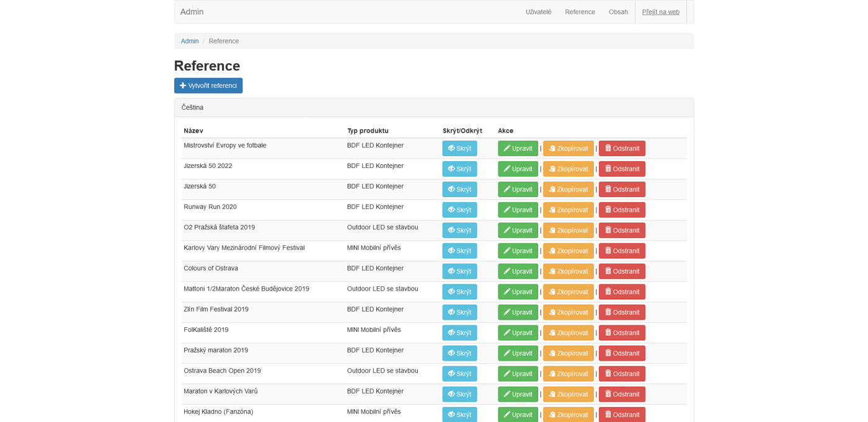This screenshot has height=422, width=868.
Task: Duplicate Mattoni 1/2Maraton České Budějovice 2019
Action: pyautogui.click(x=568, y=292)
